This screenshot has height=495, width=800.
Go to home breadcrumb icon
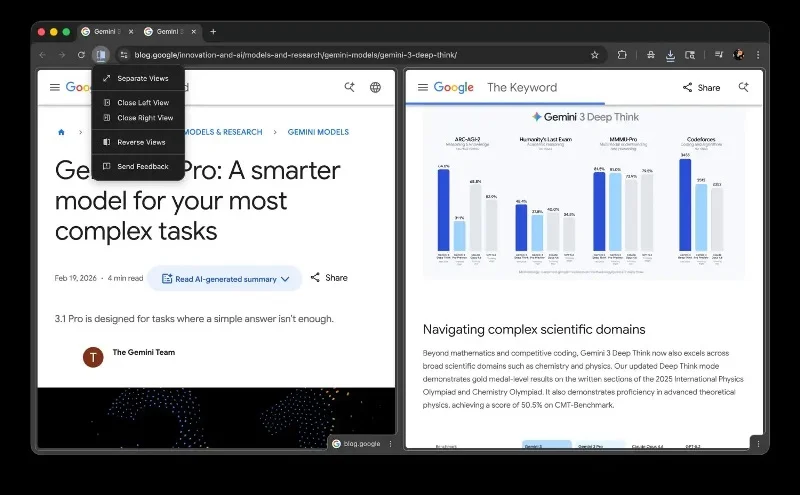pos(61,132)
